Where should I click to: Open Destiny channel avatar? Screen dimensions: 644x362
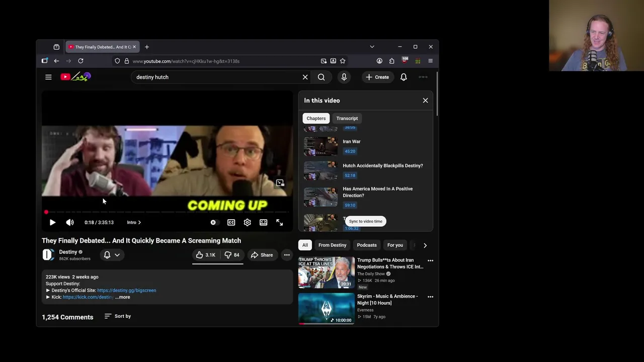(x=48, y=255)
